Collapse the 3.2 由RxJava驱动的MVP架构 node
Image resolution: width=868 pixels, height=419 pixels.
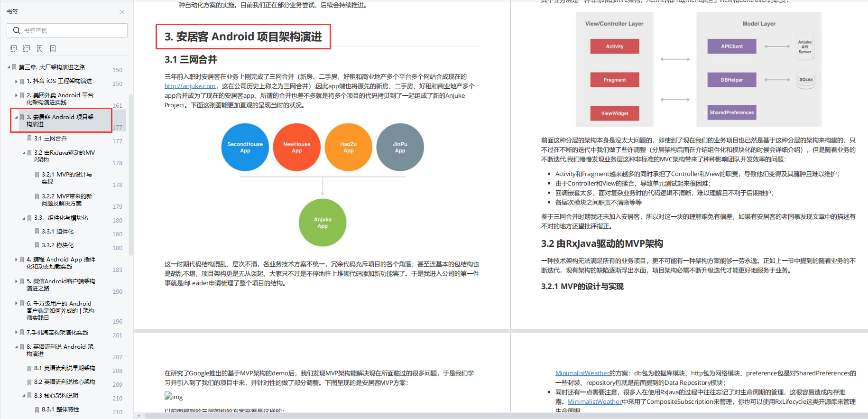tap(24, 153)
